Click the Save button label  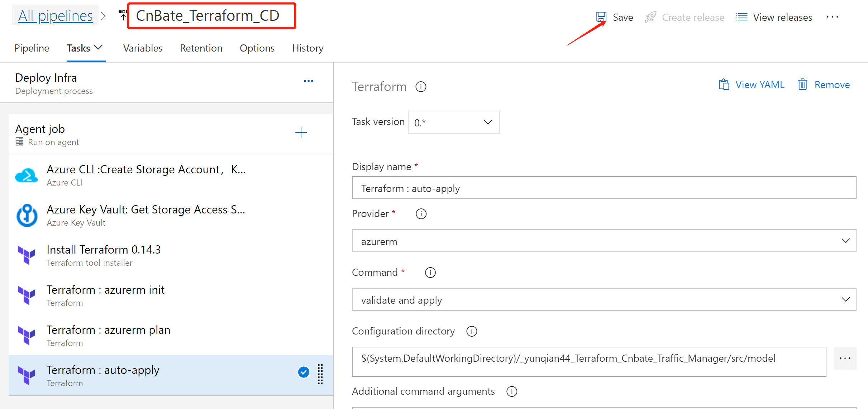pos(623,17)
